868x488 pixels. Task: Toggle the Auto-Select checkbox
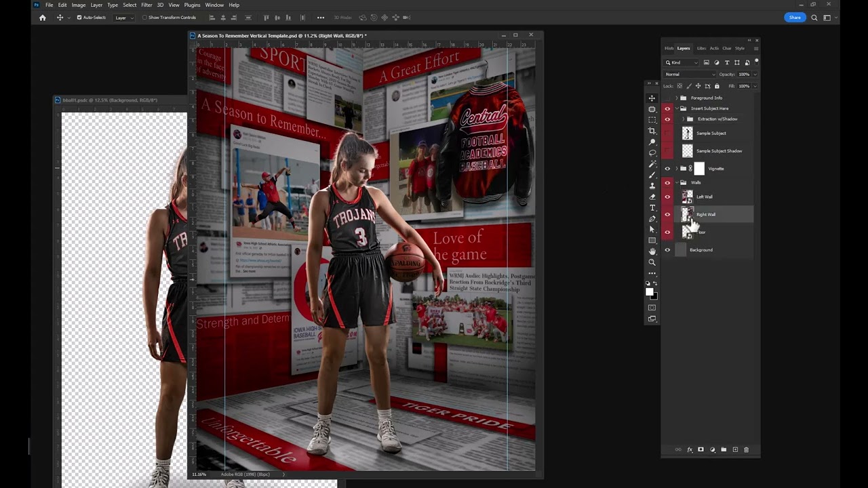coord(79,18)
